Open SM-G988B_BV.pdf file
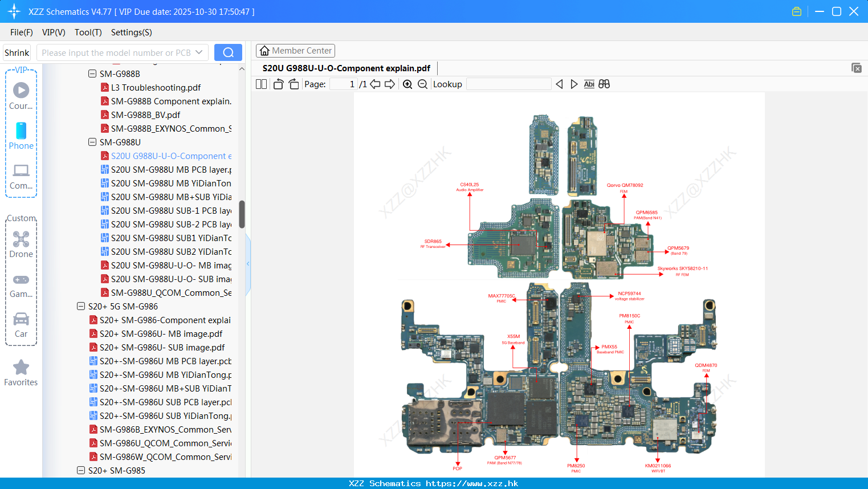This screenshot has width=868, height=489. click(145, 115)
